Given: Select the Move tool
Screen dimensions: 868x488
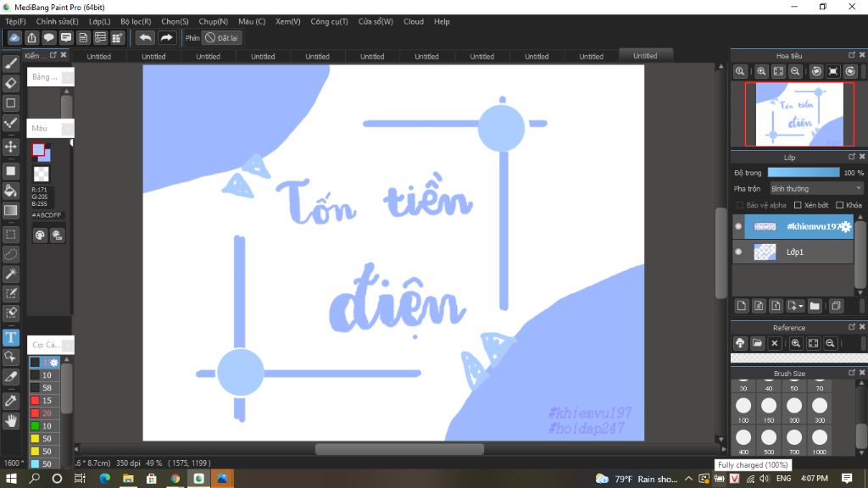Looking at the screenshot, I should (x=10, y=147).
